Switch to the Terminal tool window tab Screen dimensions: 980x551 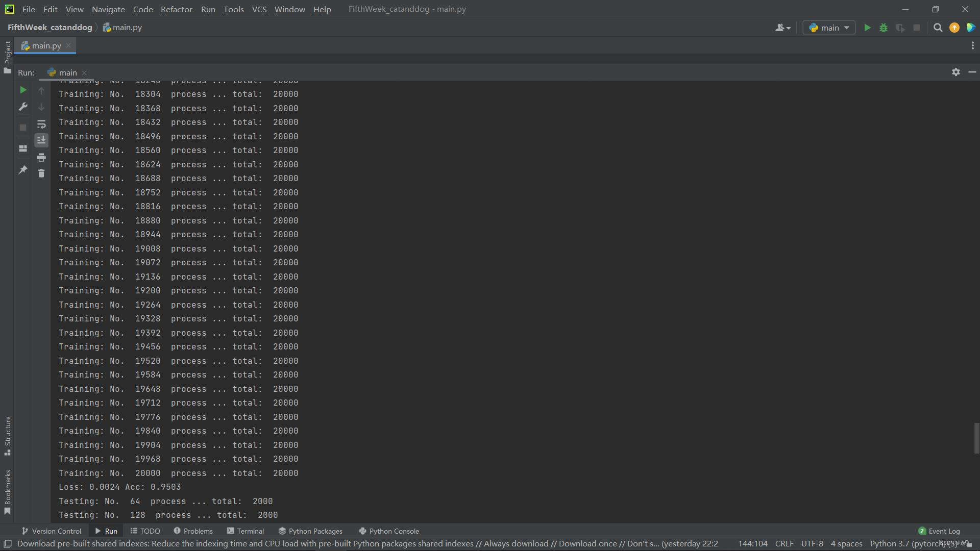tap(246, 531)
